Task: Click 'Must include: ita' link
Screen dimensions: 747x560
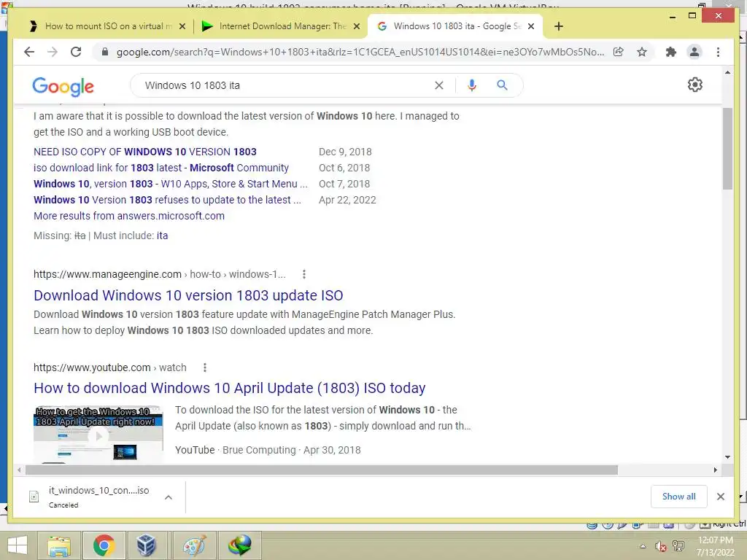Action: tap(163, 236)
